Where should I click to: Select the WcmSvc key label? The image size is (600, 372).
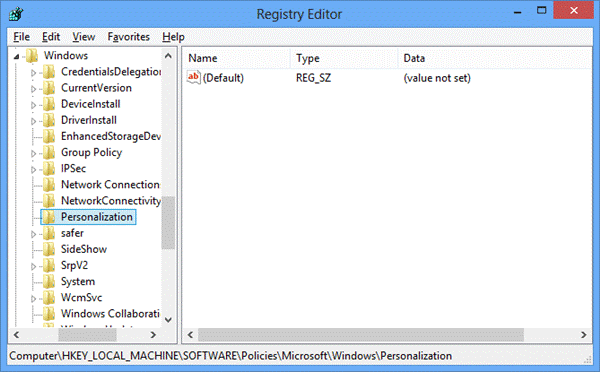pos(82,298)
